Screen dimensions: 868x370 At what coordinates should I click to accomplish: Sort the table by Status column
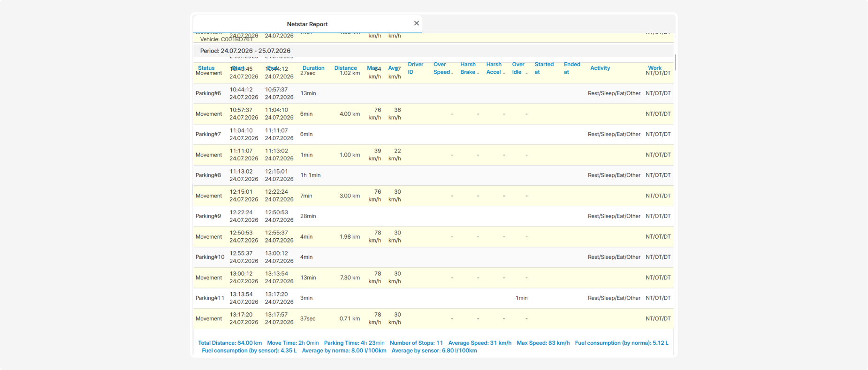pyautogui.click(x=206, y=68)
